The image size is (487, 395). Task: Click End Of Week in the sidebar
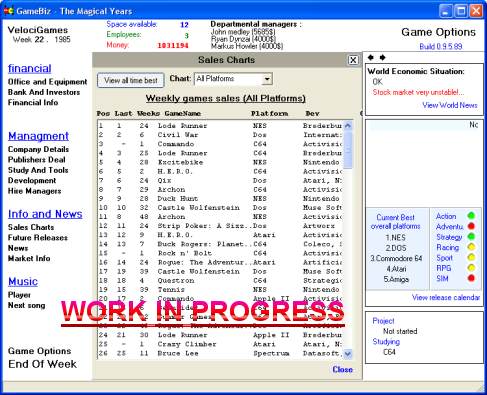click(42, 364)
